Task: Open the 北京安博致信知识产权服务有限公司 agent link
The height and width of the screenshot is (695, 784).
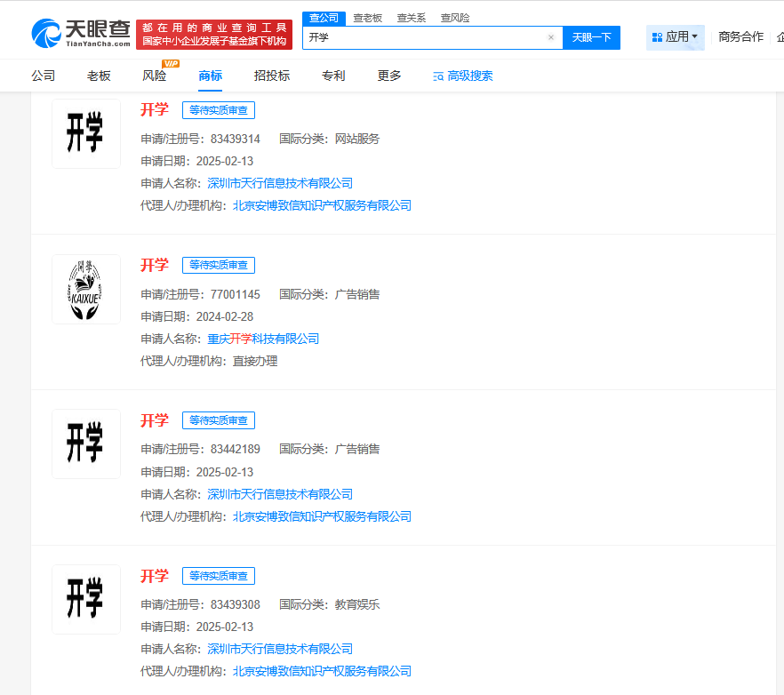Action: tap(321, 204)
